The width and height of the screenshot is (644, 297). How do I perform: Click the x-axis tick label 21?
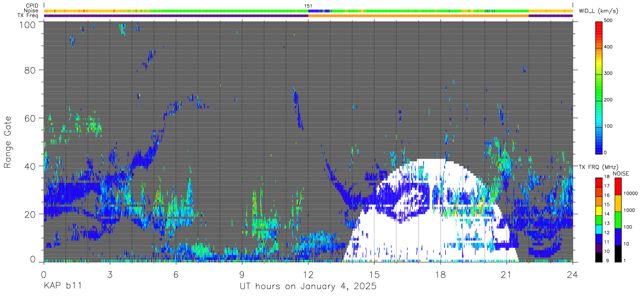(x=507, y=274)
